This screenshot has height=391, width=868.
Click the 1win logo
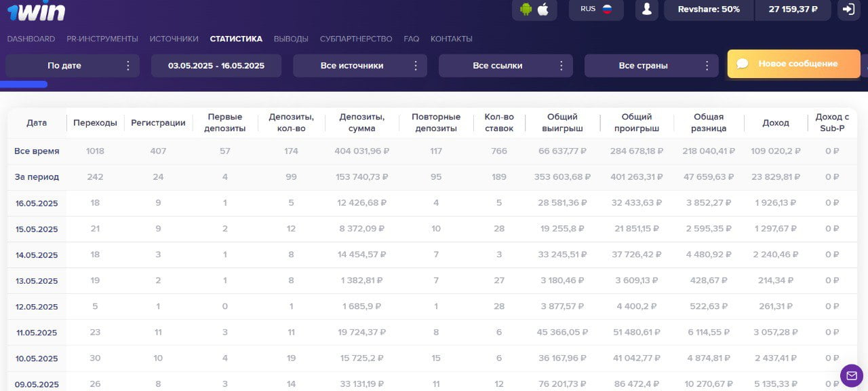point(37,10)
